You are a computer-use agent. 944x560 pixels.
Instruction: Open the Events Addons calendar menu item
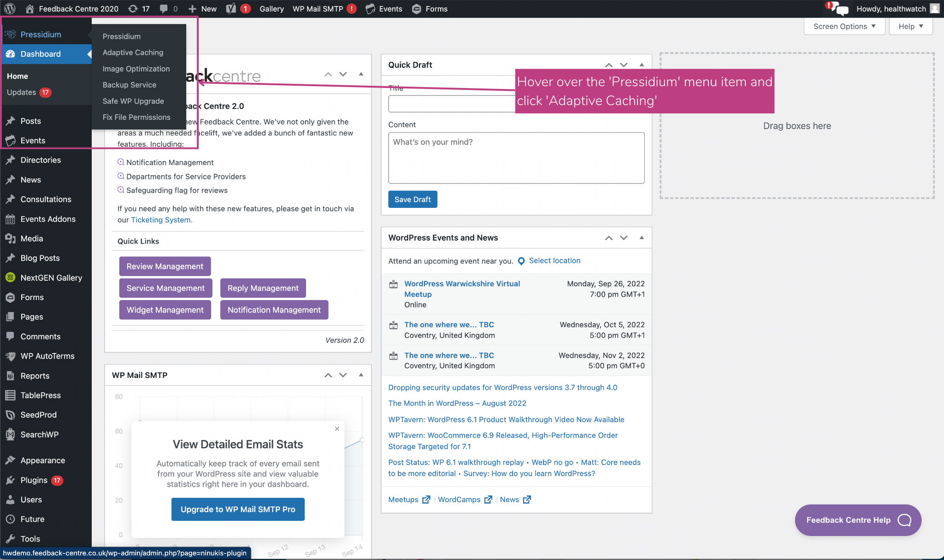[48, 219]
